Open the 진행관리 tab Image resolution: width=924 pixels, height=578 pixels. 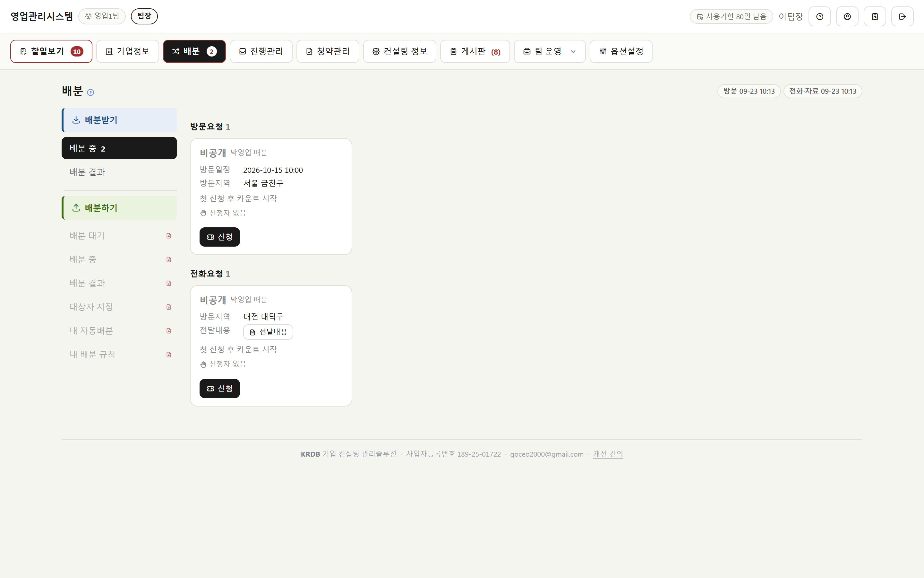tap(261, 51)
